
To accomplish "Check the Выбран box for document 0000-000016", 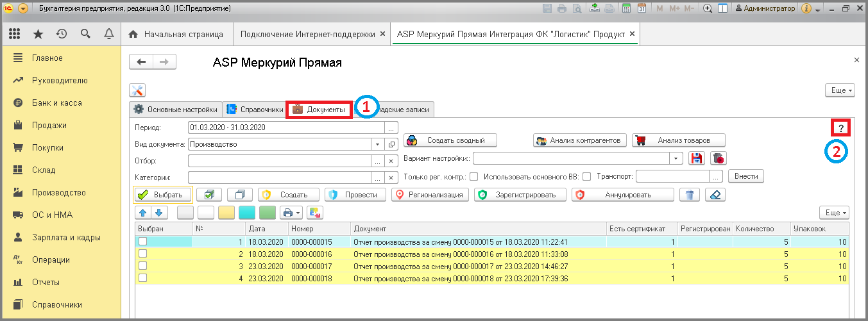I will coord(143,254).
